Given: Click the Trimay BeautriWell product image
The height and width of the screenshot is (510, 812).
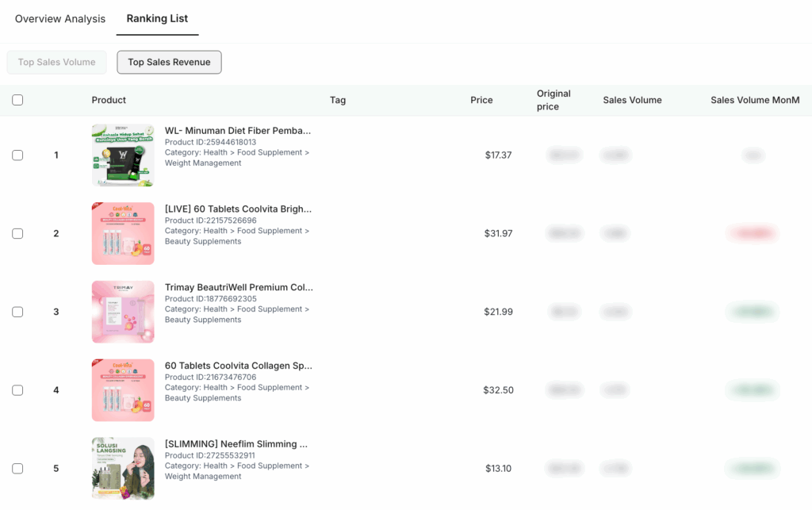Looking at the screenshot, I should pyautogui.click(x=123, y=312).
